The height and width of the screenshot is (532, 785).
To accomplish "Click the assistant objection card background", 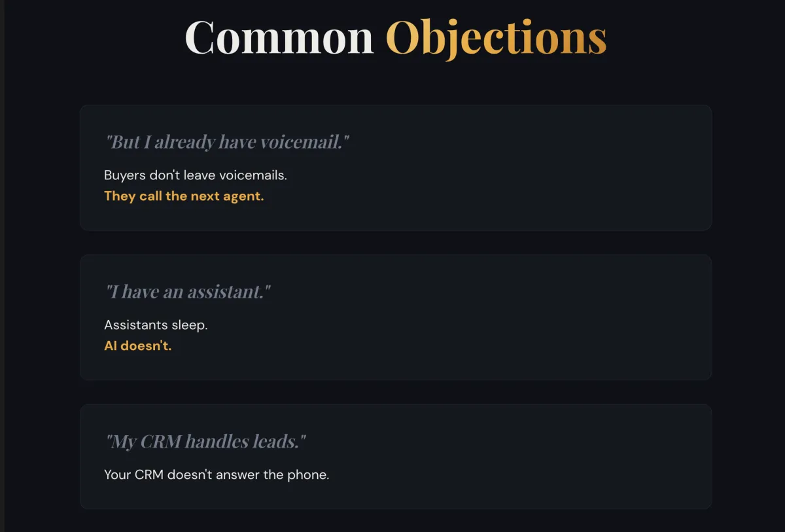I will coord(396,317).
